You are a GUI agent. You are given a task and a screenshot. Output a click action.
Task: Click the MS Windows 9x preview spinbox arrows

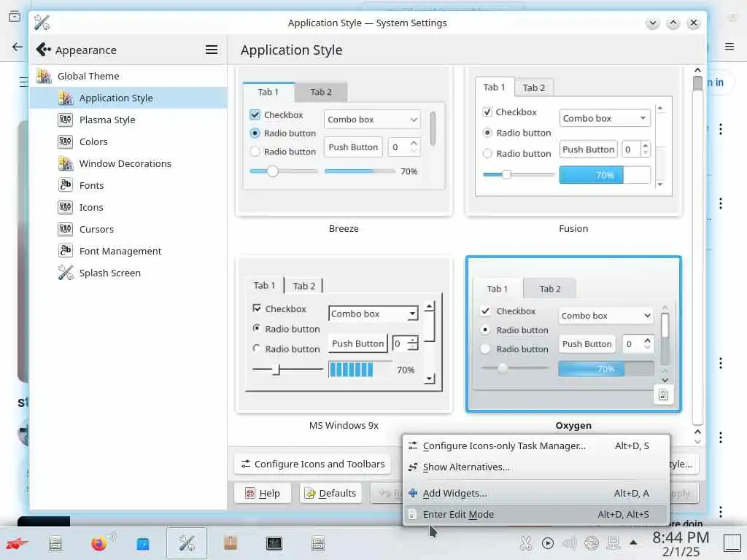coord(413,343)
